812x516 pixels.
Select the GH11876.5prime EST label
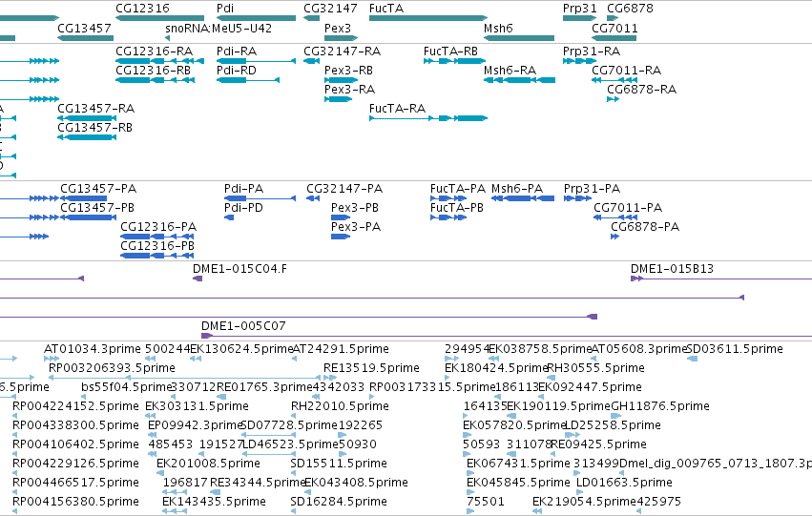click(660, 405)
